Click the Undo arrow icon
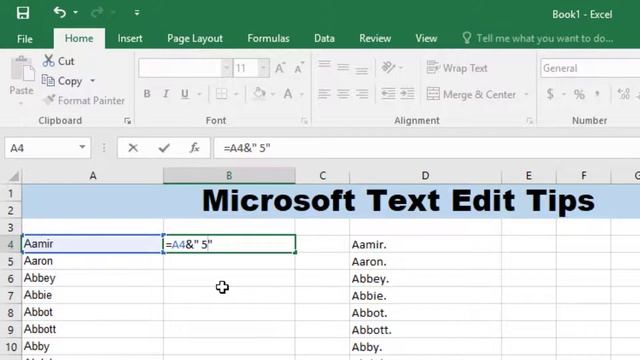The width and height of the screenshot is (640, 360). 60,13
